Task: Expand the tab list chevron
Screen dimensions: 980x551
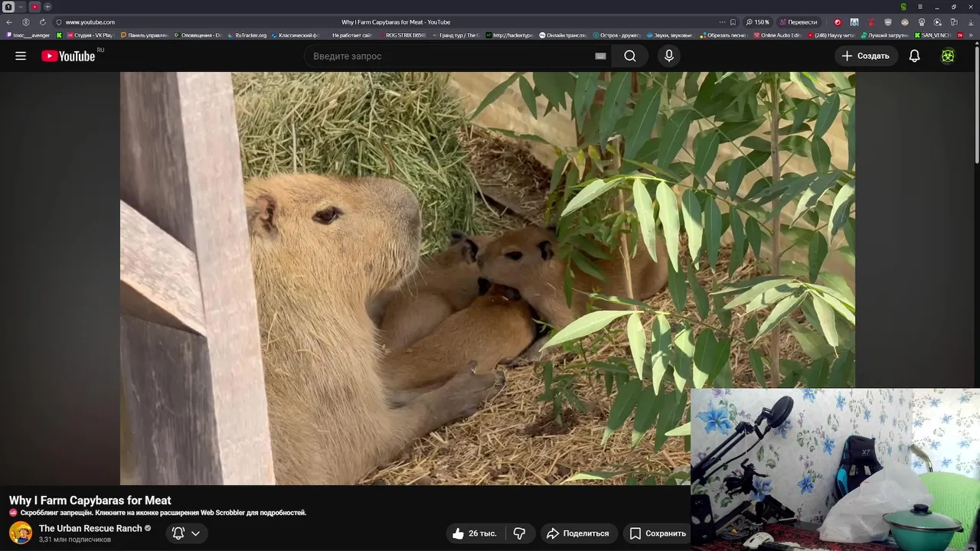Action: [21, 7]
